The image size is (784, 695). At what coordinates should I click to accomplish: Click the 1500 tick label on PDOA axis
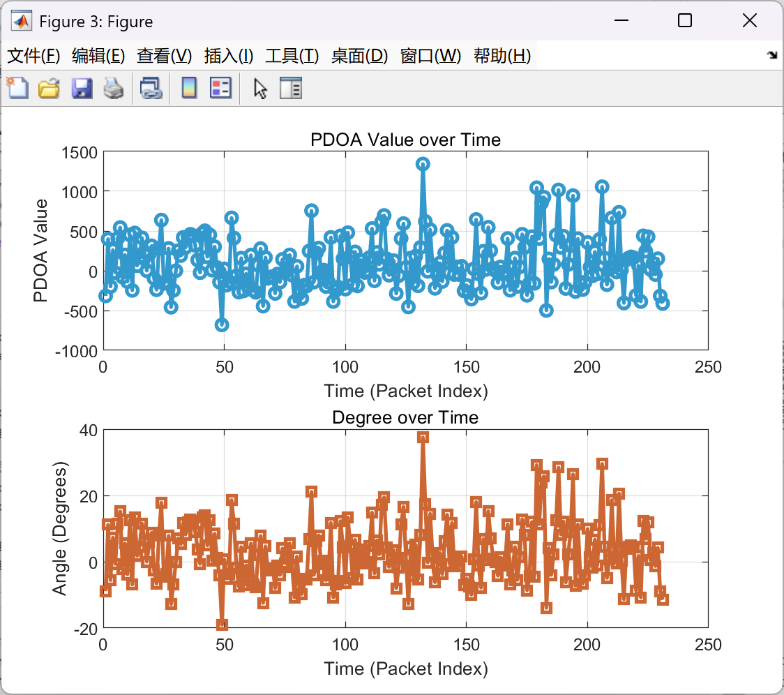[80, 153]
